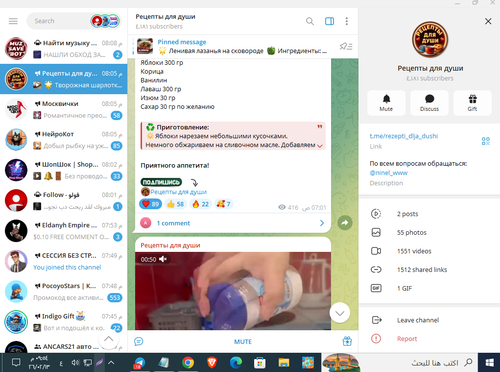Image resolution: width=500 pixels, height=372 pixels.
Task: Toggle the right info sidebar panel icon
Action: (329, 21)
